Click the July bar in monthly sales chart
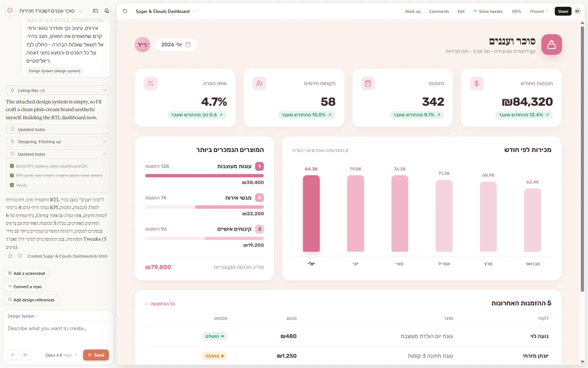 pos(311,213)
